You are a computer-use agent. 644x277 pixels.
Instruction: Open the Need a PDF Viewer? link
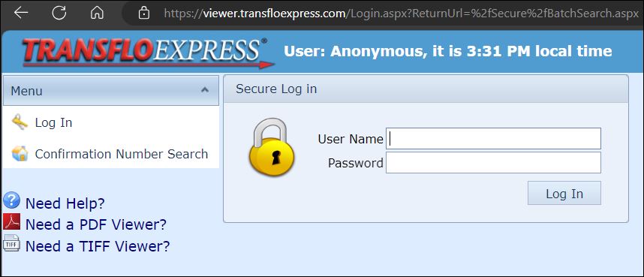[x=96, y=224]
